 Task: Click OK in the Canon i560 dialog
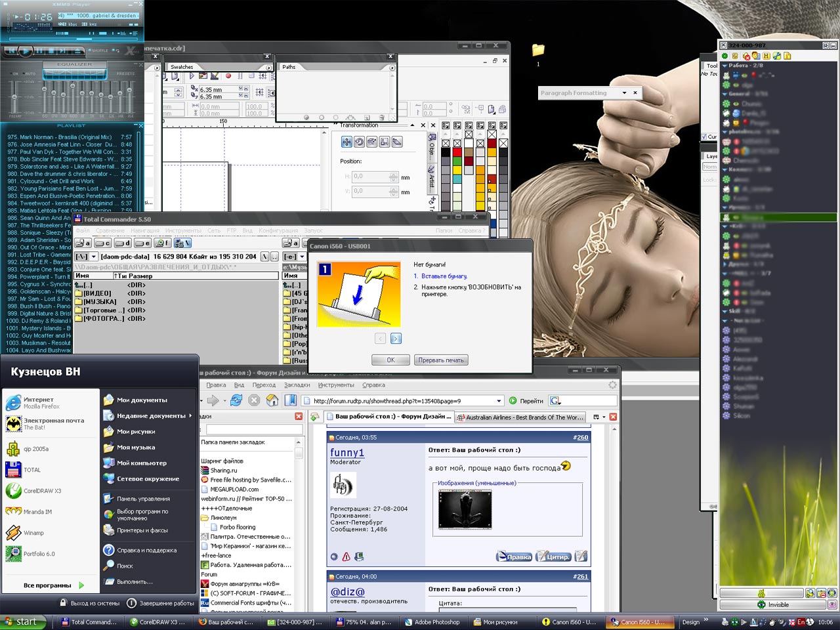coord(390,360)
